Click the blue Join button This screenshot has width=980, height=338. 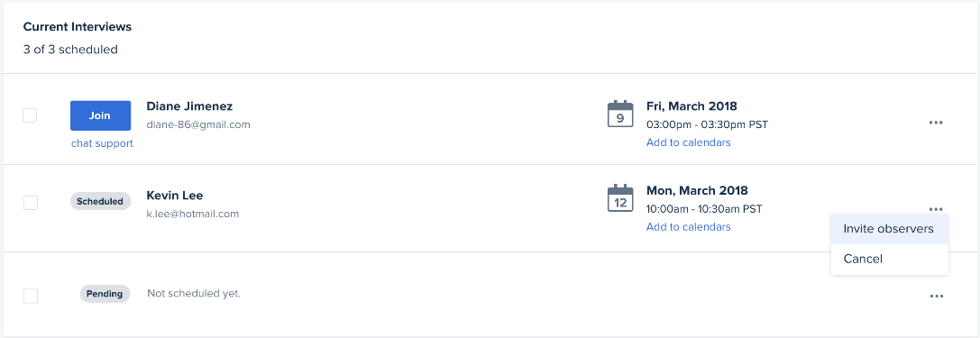click(x=100, y=115)
